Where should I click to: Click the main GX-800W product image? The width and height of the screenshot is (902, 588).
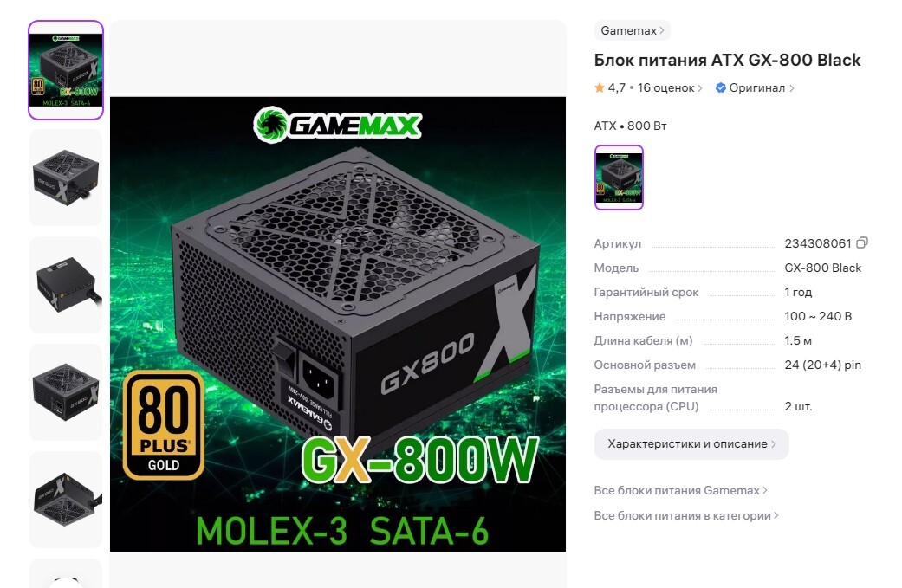pos(338,324)
